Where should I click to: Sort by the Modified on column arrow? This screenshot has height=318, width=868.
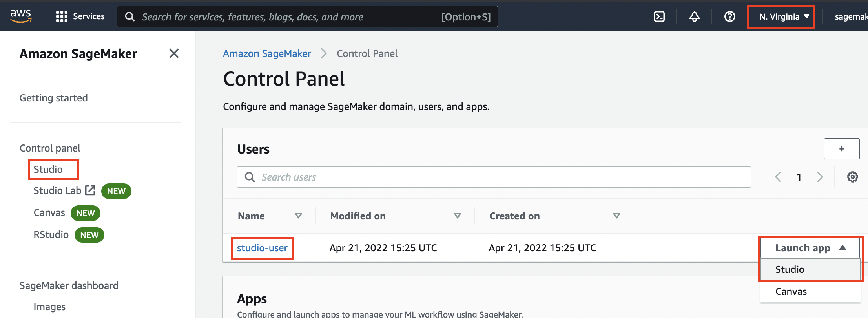tap(457, 216)
